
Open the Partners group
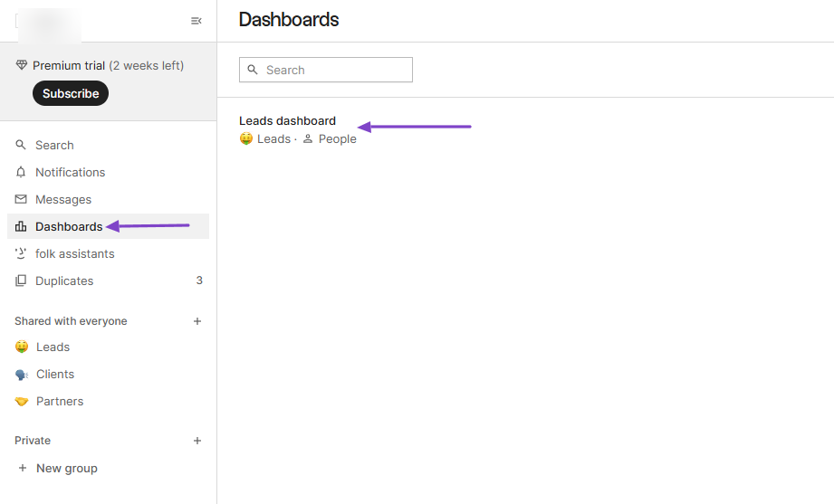click(108, 402)
